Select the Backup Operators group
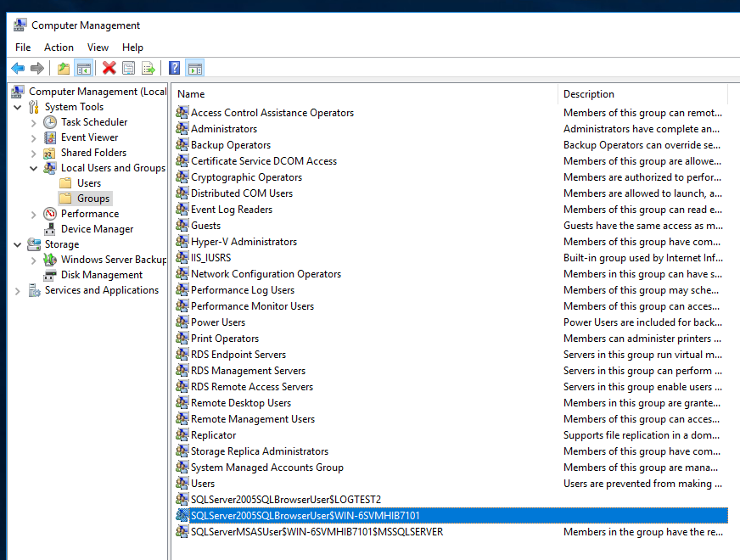The width and height of the screenshot is (740, 560). [231, 145]
